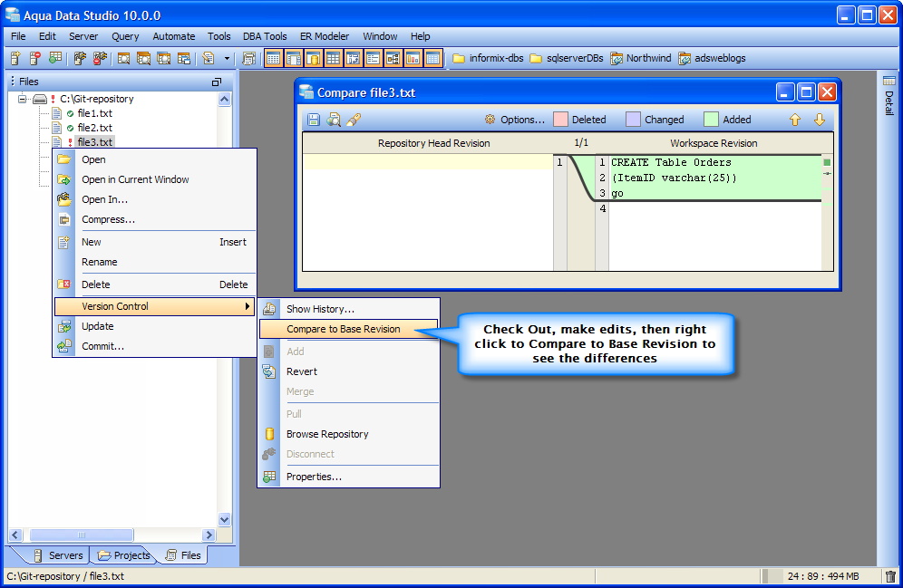Switch to the Projects tab
Screen dimensions: 903x588
coord(123,555)
